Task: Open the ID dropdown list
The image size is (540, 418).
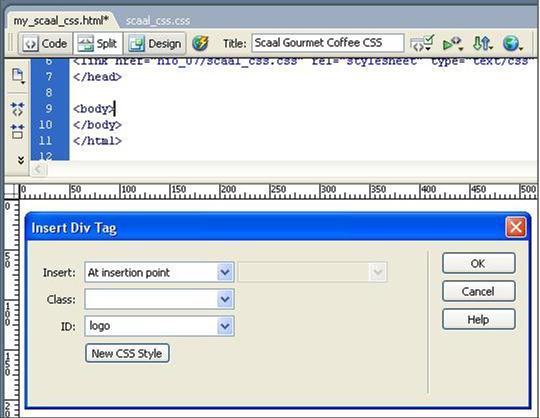Action: [x=225, y=326]
